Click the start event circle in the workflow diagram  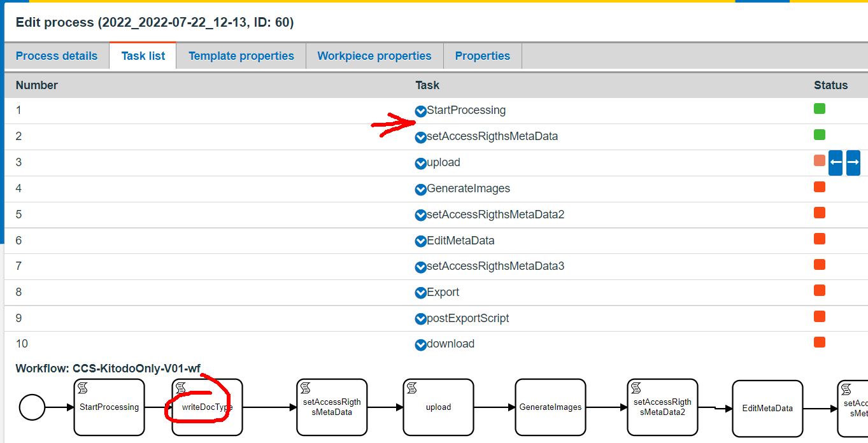[32, 407]
